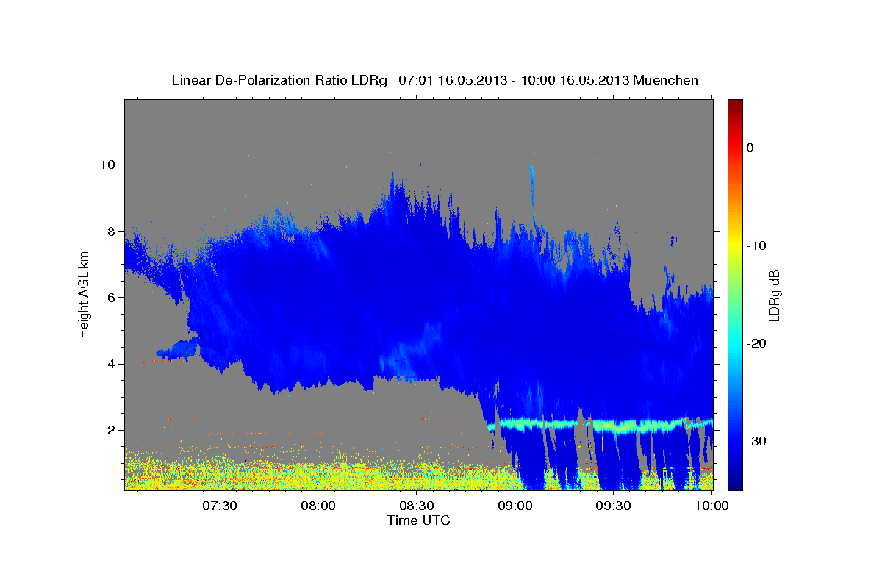The image size is (882, 588).
Task: Click the small isolated cloud patch near 4 km
Action: point(178,351)
